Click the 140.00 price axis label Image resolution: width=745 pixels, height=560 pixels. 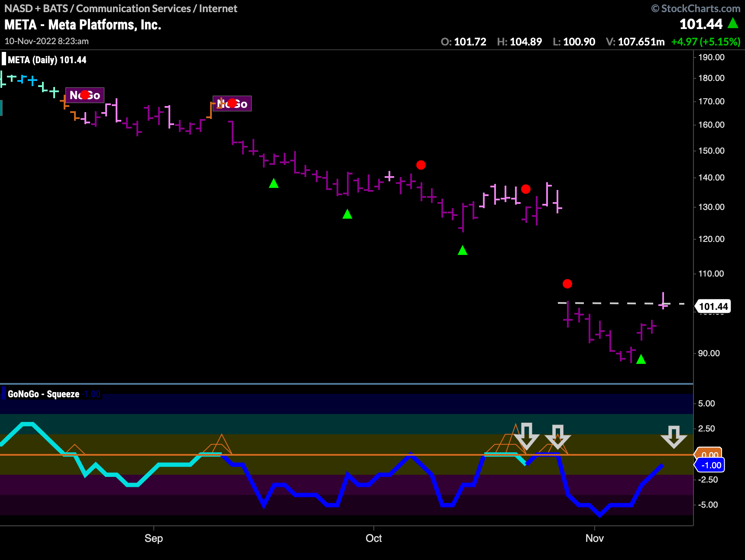711,177
